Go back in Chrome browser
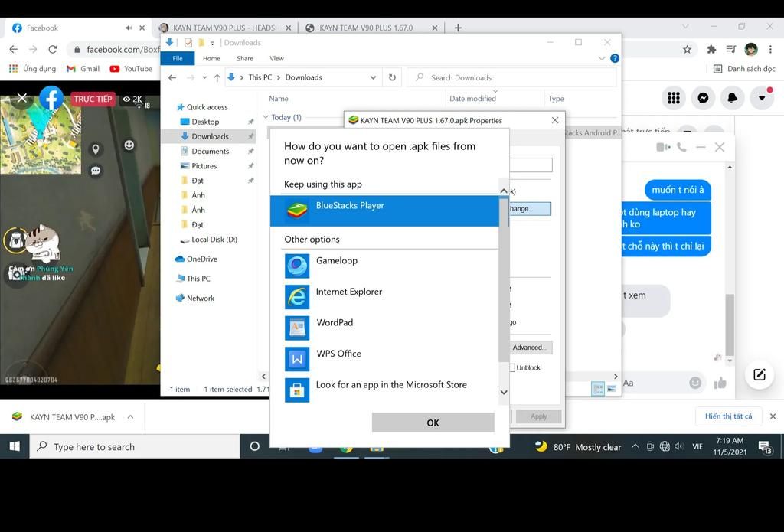Viewport: 784px width, 532px height. click(14, 49)
